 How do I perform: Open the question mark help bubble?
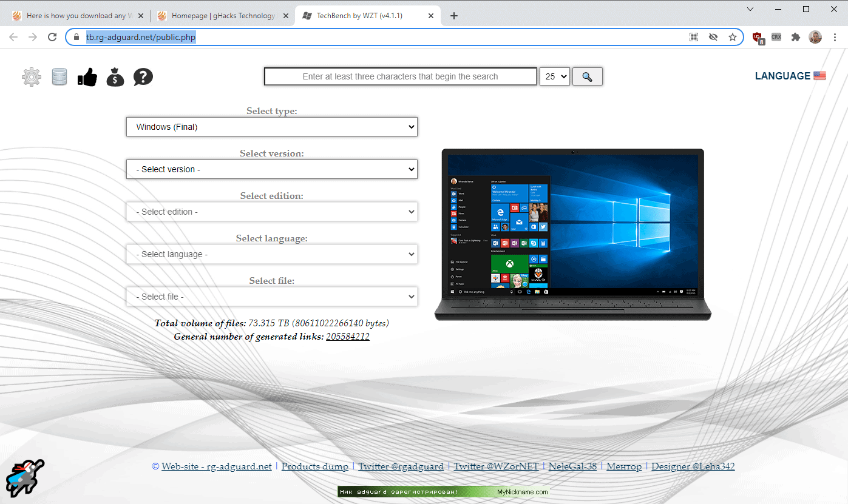143,77
